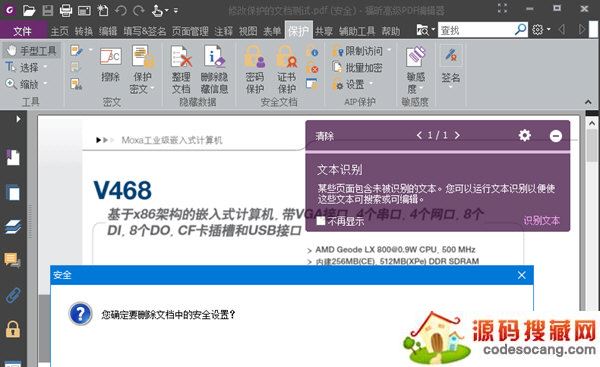The height and width of the screenshot is (367, 600).
Task: Open the security policies icon
Action: coord(312,84)
